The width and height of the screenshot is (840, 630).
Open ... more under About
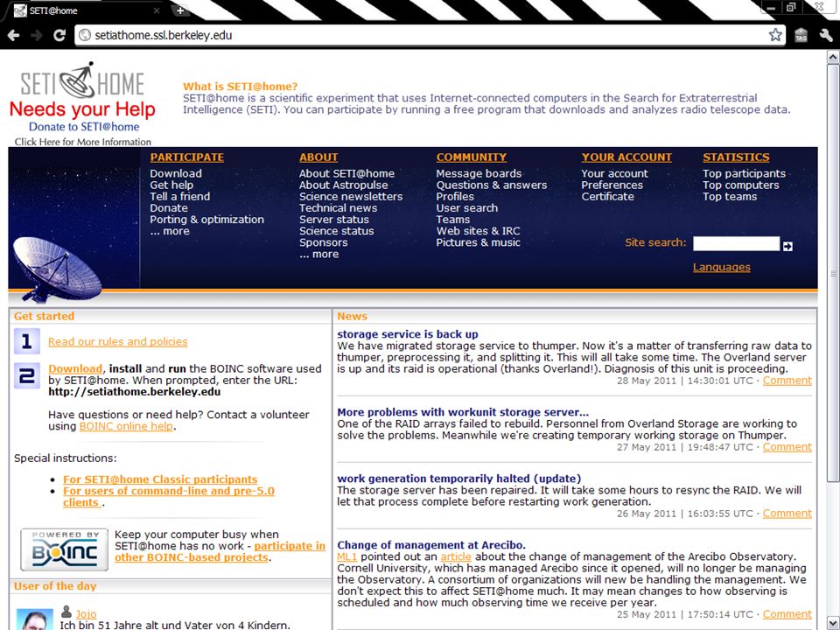click(x=318, y=254)
